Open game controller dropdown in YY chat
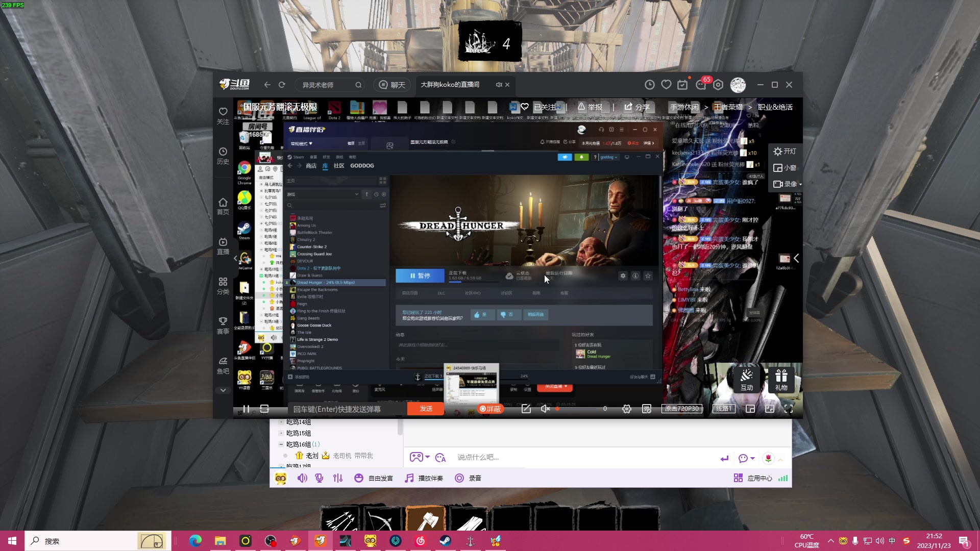The width and height of the screenshot is (980, 551). point(420,457)
